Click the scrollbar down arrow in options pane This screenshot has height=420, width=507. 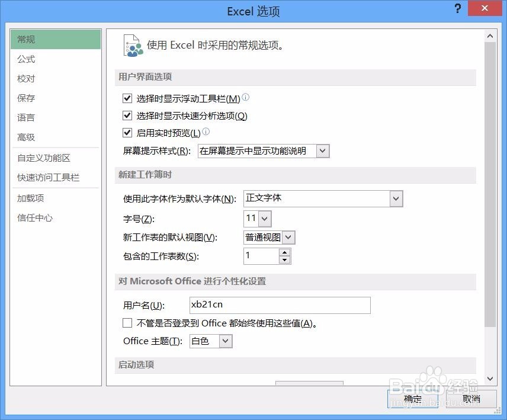coord(490,379)
